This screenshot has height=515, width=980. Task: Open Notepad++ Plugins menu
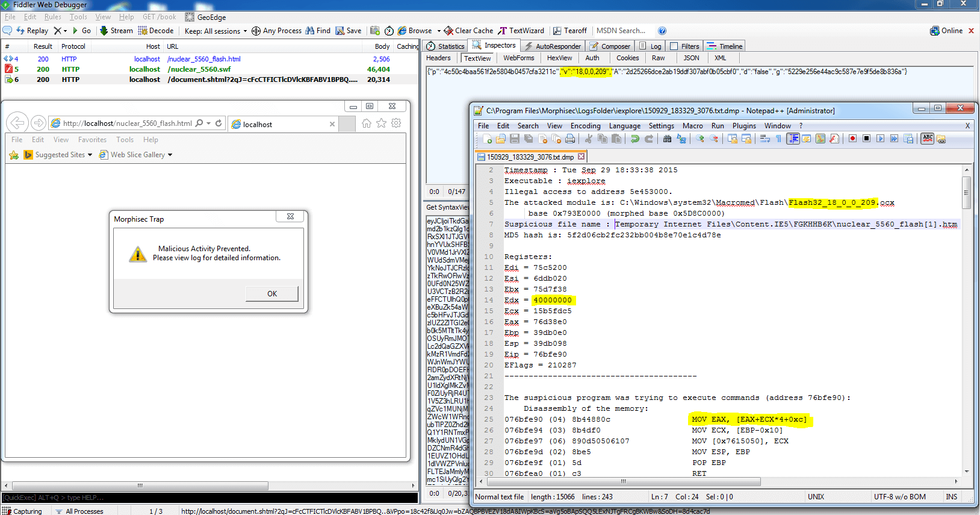coord(744,126)
